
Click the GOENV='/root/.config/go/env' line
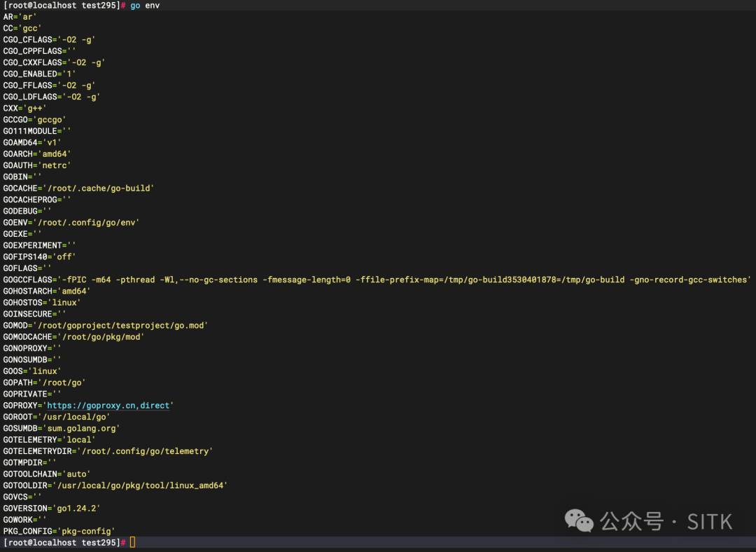tap(71, 222)
